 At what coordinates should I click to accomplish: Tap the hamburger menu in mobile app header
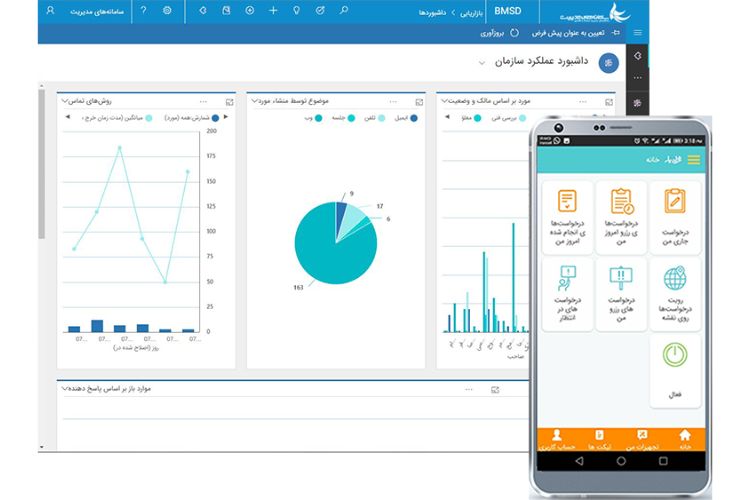[693, 160]
